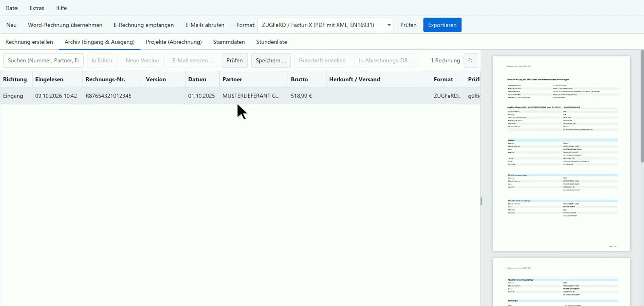The height and width of the screenshot is (306, 644).
Task: Click the In Editor button
Action: (x=102, y=60)
